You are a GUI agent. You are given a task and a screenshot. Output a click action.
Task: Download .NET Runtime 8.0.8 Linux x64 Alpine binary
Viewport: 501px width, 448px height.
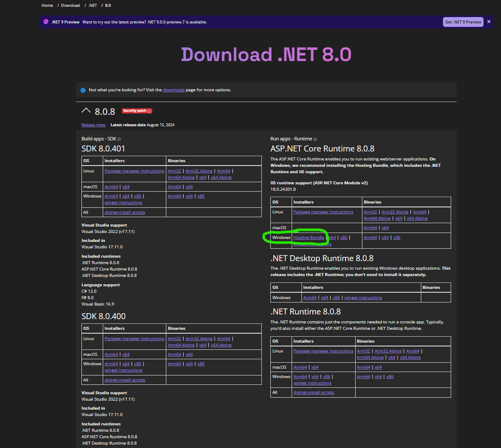410,358
